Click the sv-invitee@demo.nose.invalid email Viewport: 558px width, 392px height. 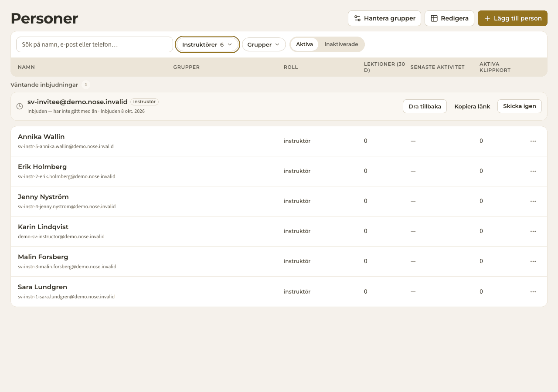click(78, 102)
